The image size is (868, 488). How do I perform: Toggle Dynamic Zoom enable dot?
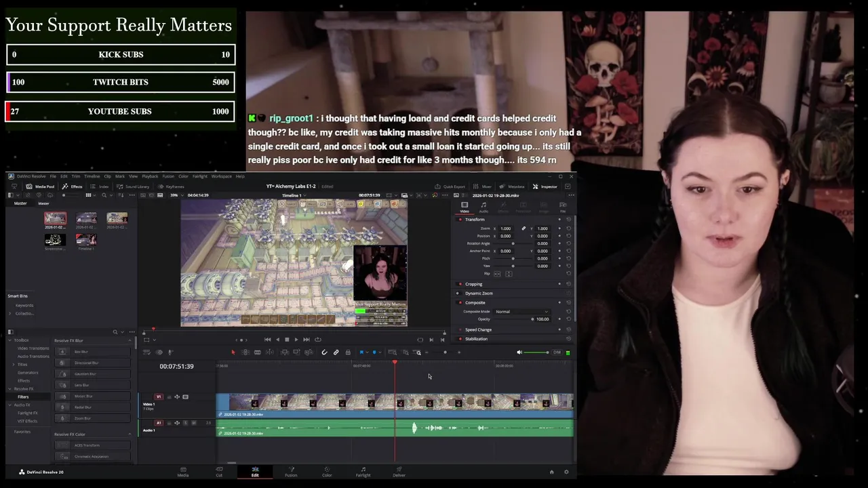click(457, 293)
